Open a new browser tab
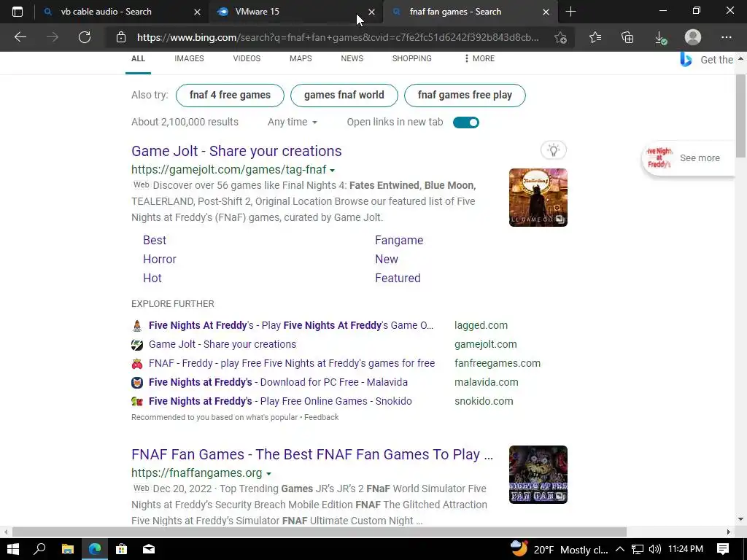The image size is (747, 560). (x=570, y=12)
